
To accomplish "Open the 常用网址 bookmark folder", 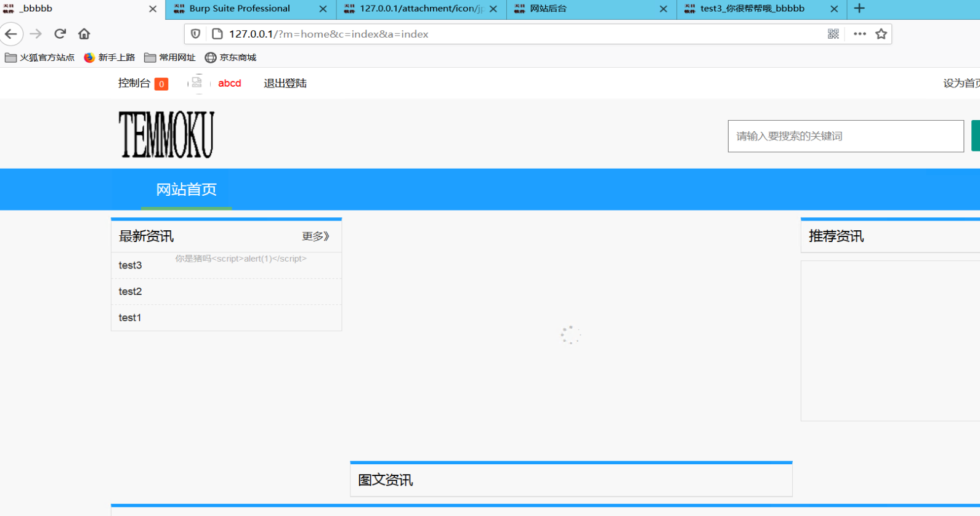I will click(x=170, y=57).
